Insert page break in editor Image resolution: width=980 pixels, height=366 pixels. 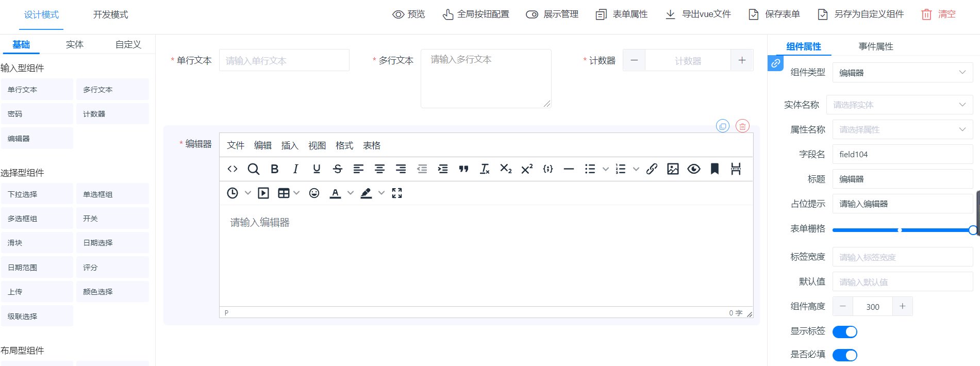point(736,169)
